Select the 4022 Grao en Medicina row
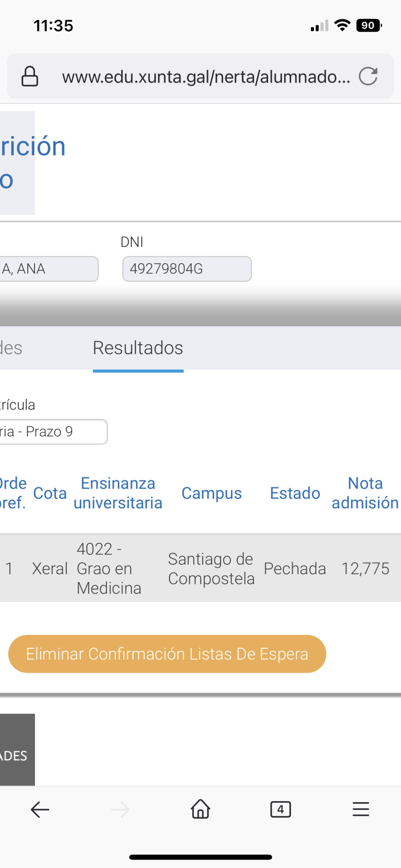 pos(200,568)
